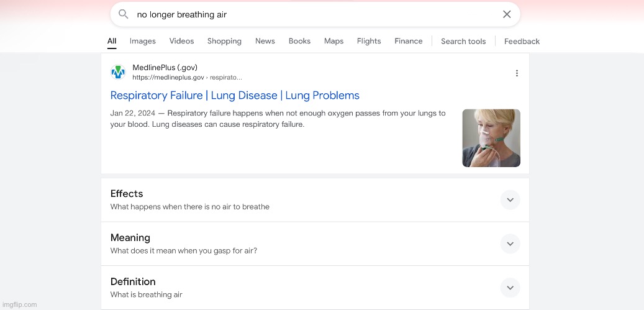Select the Books tab
Viewport: 644px width, 310px height.
coord(299,41)
